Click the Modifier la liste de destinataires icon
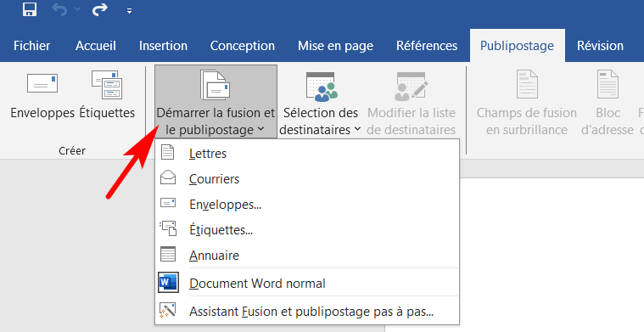The width and height of the screenshot is (644, 332). click(412, 87)
